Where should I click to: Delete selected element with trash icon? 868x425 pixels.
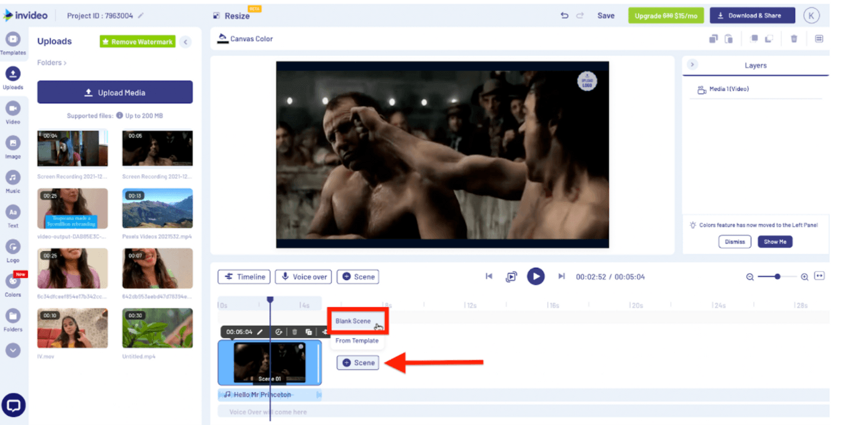(x=794, y=39)
